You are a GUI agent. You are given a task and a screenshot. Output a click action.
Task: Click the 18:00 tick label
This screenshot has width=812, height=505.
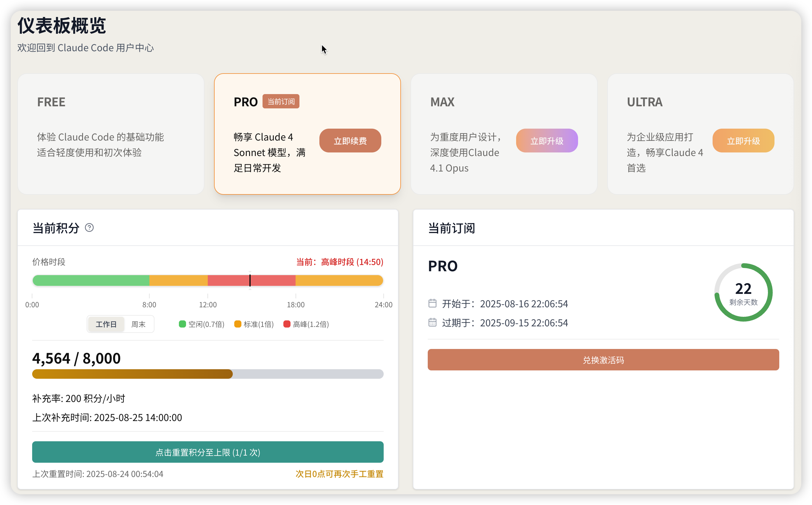[x=296, y=305]
